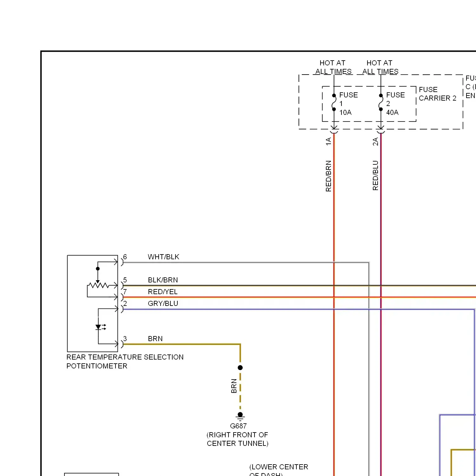Screen dimensions: 476x476
Task: Click the LED diode symbol in the potentiometer box
Action: [100, 327]
